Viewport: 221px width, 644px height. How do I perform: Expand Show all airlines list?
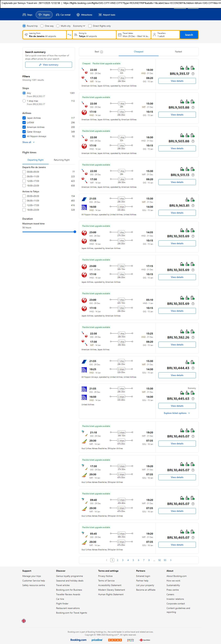[x=29, y=142]
